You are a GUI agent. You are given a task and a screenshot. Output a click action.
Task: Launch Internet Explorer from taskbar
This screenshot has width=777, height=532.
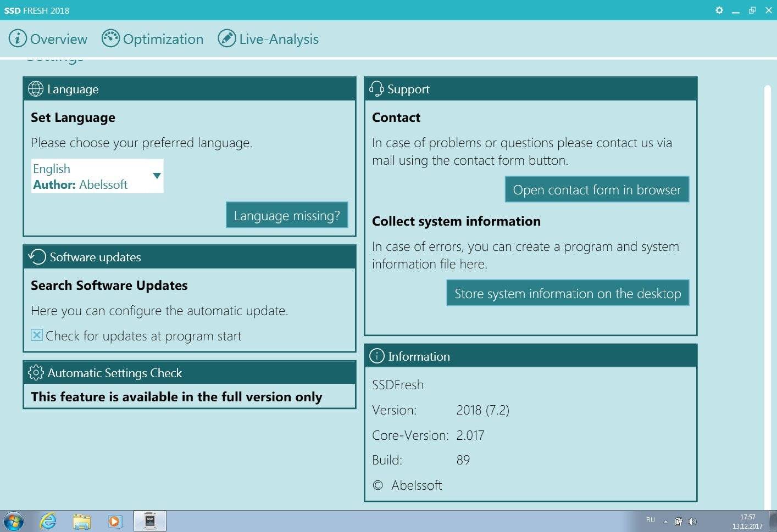pos(48,521)
